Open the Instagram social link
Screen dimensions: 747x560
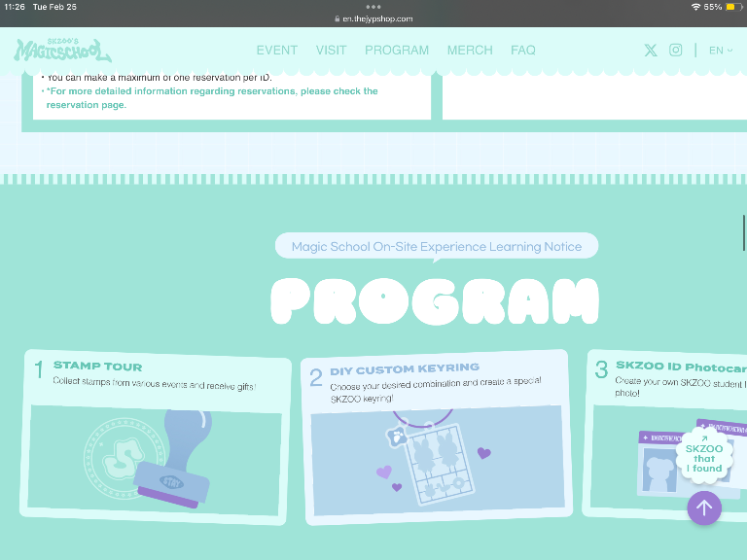click(x=676, y=50)
